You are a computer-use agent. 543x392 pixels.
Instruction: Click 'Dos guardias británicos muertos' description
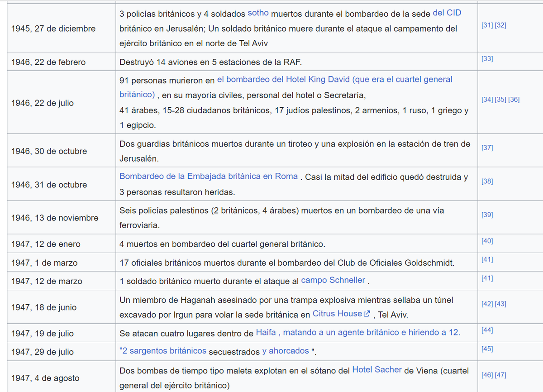pyautogui.click(x=294, y=152)
